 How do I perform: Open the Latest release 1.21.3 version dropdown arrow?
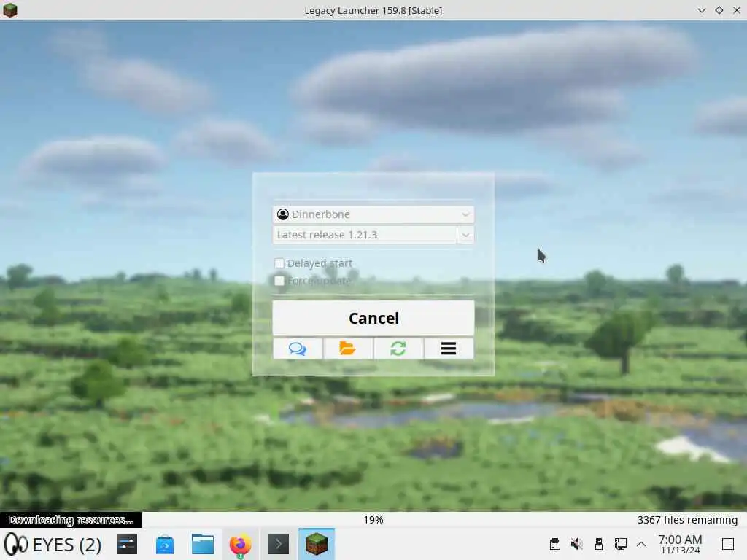pyautogui.click(x=465, y=235)
